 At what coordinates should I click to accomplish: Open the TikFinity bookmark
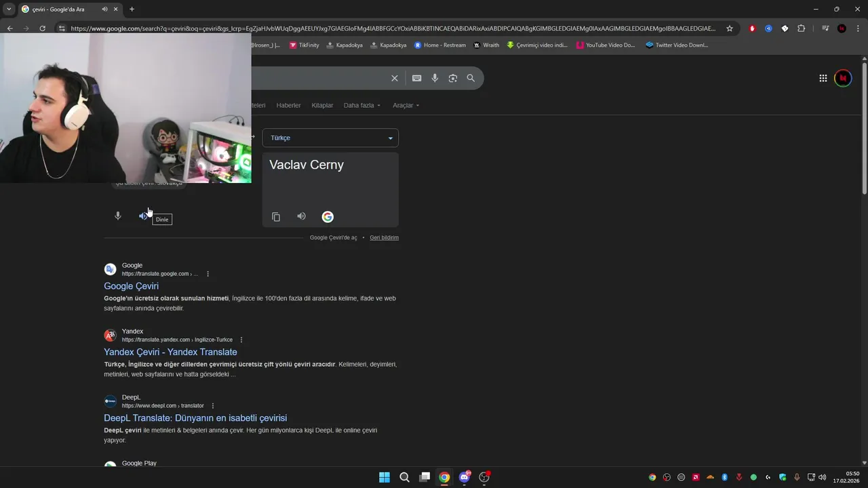tap(304, 45)
